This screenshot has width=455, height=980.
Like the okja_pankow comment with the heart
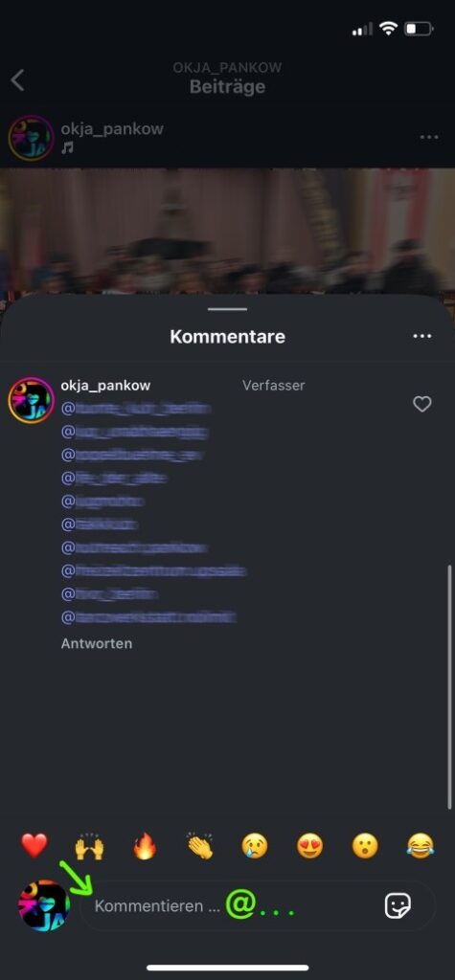click(422, 405)
